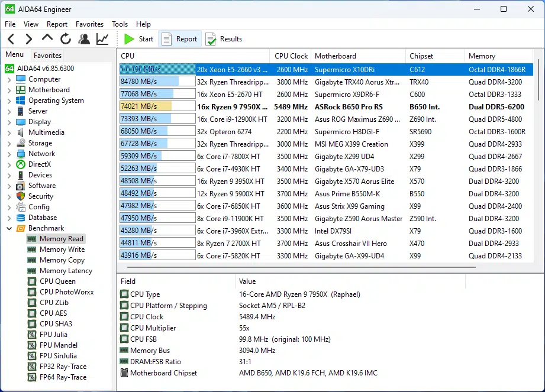Select the 32x Opteron 6274 row
Viewport: 545px width, 392px height.
[x=326, y=132]
